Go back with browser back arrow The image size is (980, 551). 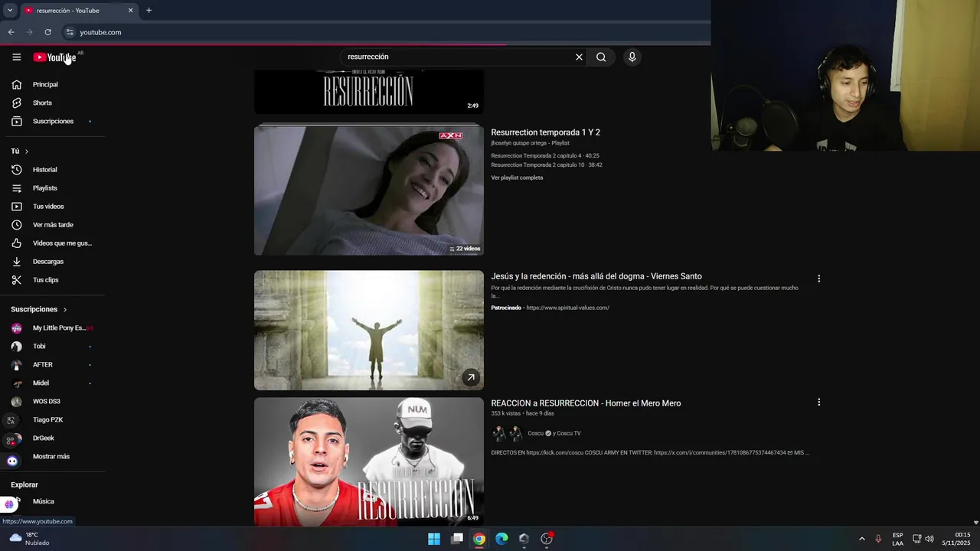click(11, 32)
